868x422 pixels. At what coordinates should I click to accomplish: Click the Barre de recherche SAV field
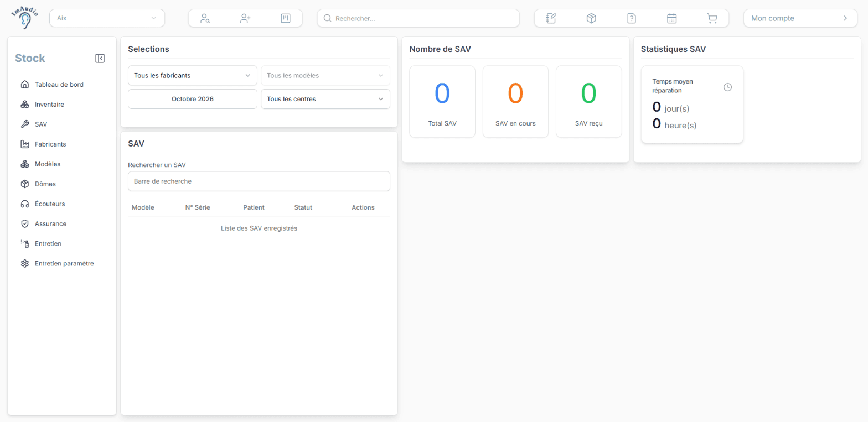(x=259, y=181)
